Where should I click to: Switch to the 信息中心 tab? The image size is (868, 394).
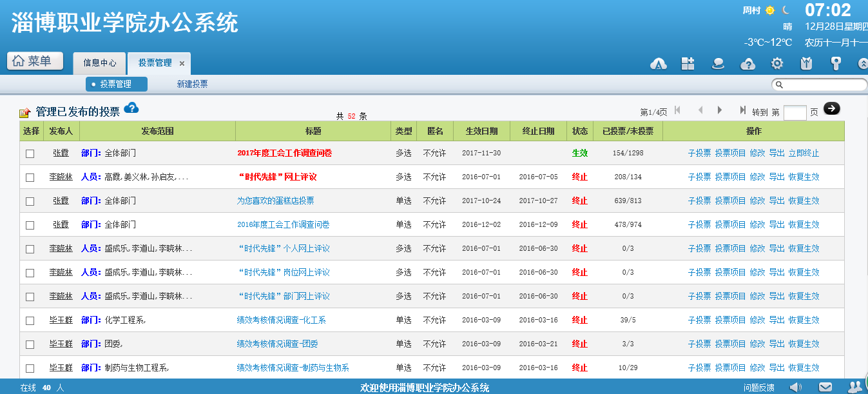coord(100,63)
